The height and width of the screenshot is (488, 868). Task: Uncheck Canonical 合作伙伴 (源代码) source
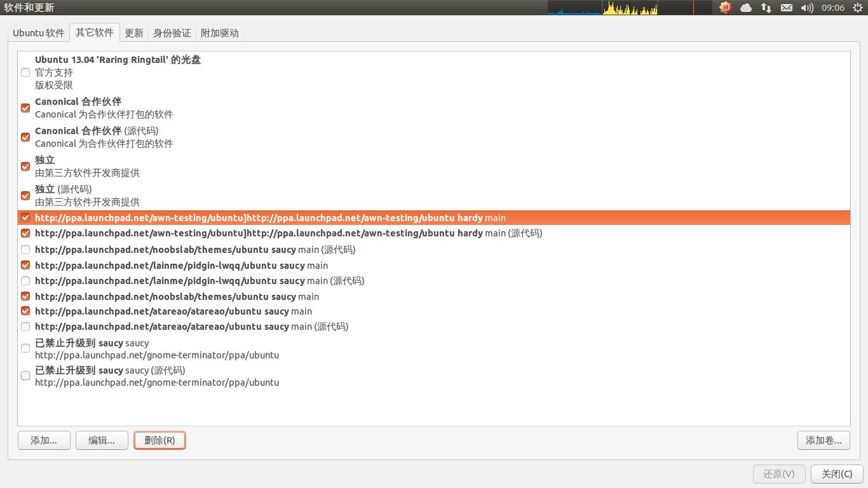coord(25,137)
